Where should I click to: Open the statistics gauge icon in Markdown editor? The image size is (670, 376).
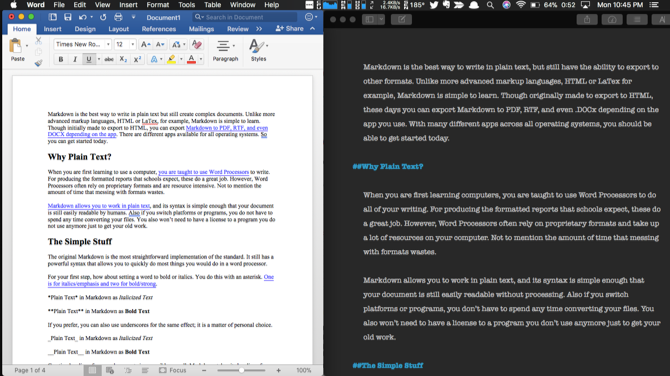[612, 20]
